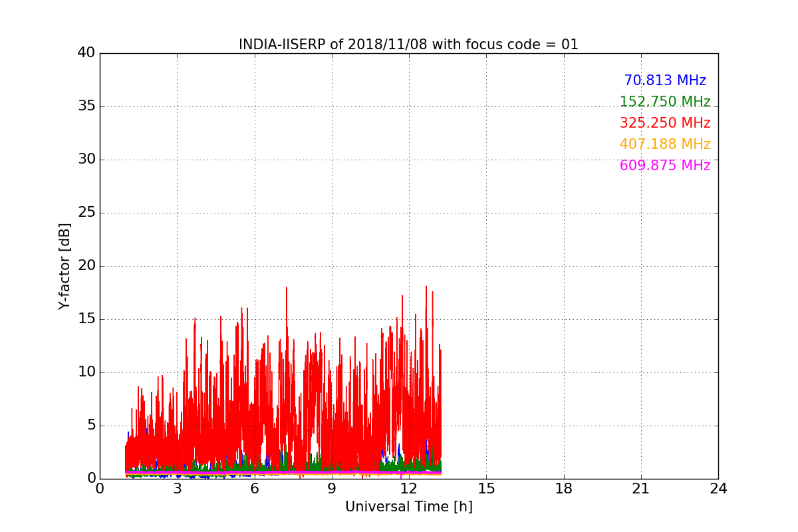The image size is (798, 532).
Task: Click the x-axis tick label 24
Action: pyautogui.click(x=718, y=489)
